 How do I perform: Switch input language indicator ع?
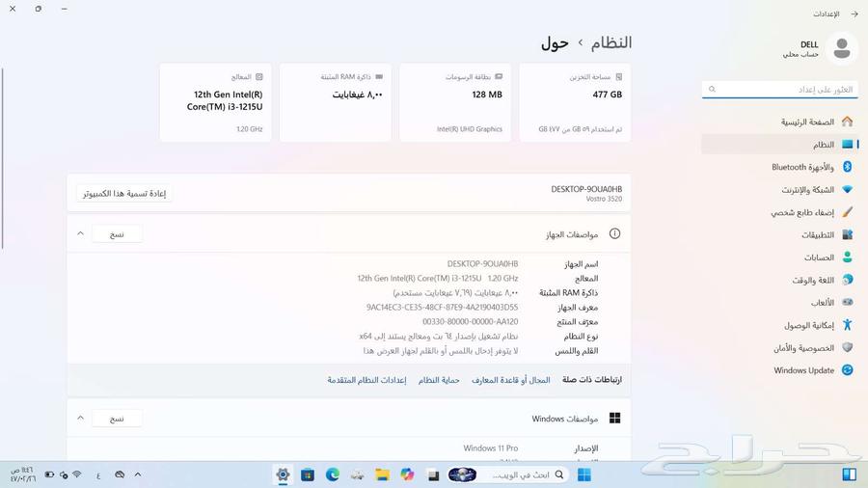point(98,475)
